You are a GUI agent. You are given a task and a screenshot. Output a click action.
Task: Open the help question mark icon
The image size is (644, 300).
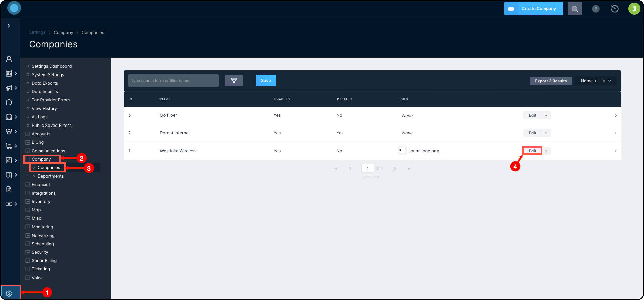(596, 9)
